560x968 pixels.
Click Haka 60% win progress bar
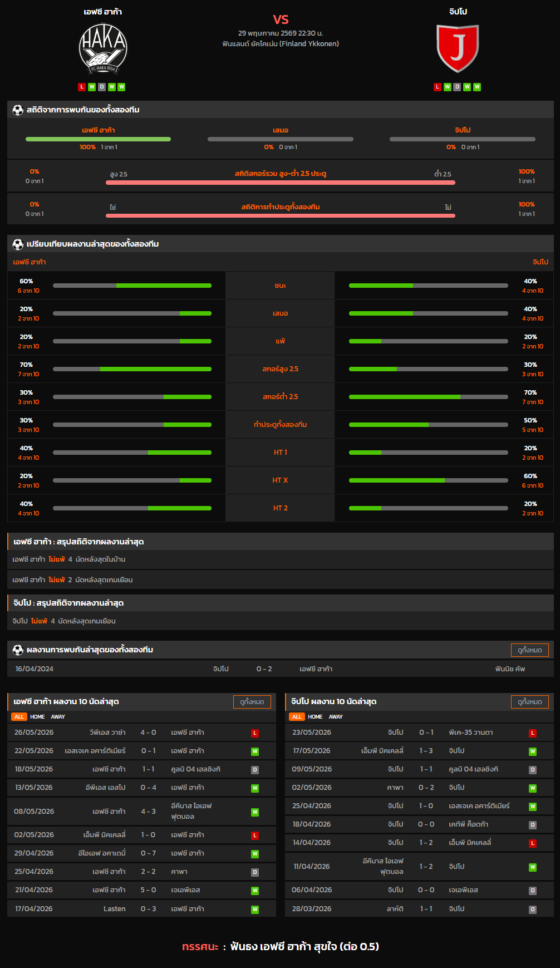tap(132, 286)
